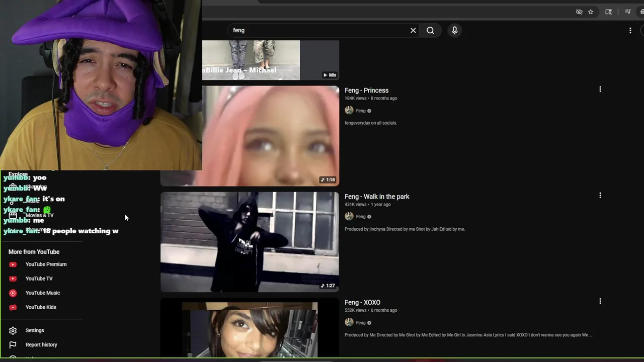Click the YouTube TV red icon
Viewport: 644px width, 362px height.
click(x=13, y=279)
